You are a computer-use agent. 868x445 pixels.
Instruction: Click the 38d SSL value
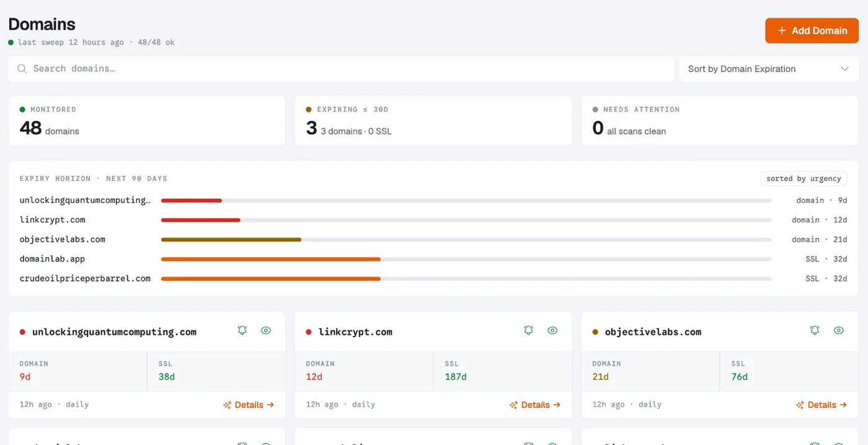pyautogui.click(x=167, y=377)
